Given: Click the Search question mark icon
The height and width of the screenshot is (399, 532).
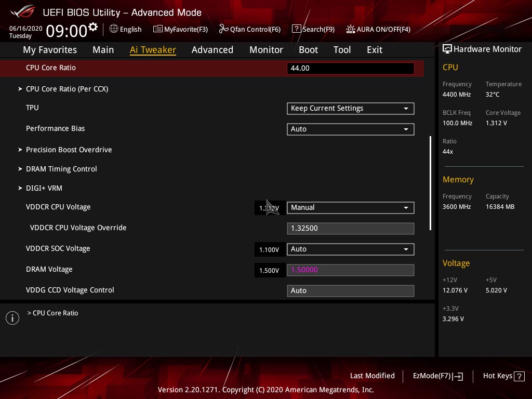Looking at the screenshot, I should (x=296, y=29).
